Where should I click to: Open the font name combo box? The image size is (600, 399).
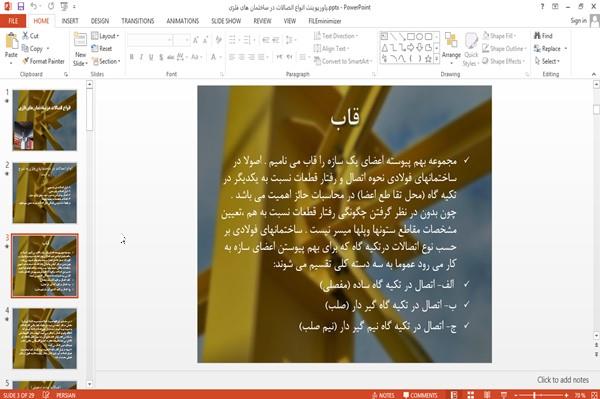[x=150, y=40]
